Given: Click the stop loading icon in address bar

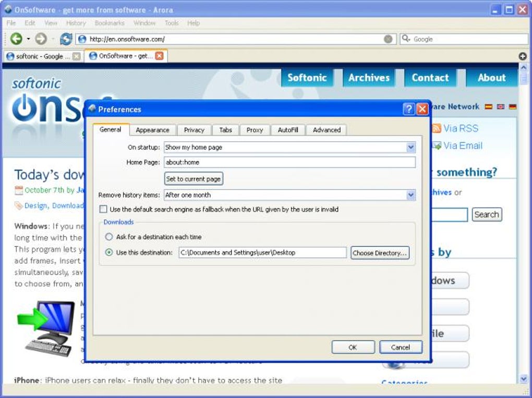Looking at the screenshot, I should click(x=388, y=39).
